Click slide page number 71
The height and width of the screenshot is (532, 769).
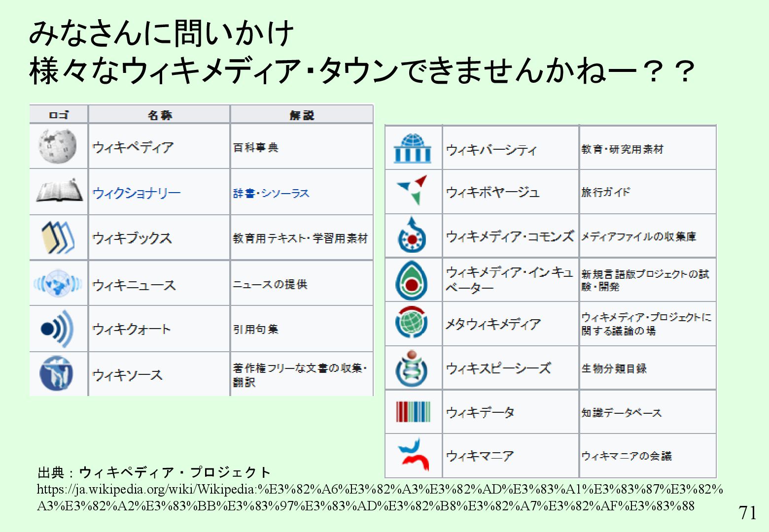(747, 513)
